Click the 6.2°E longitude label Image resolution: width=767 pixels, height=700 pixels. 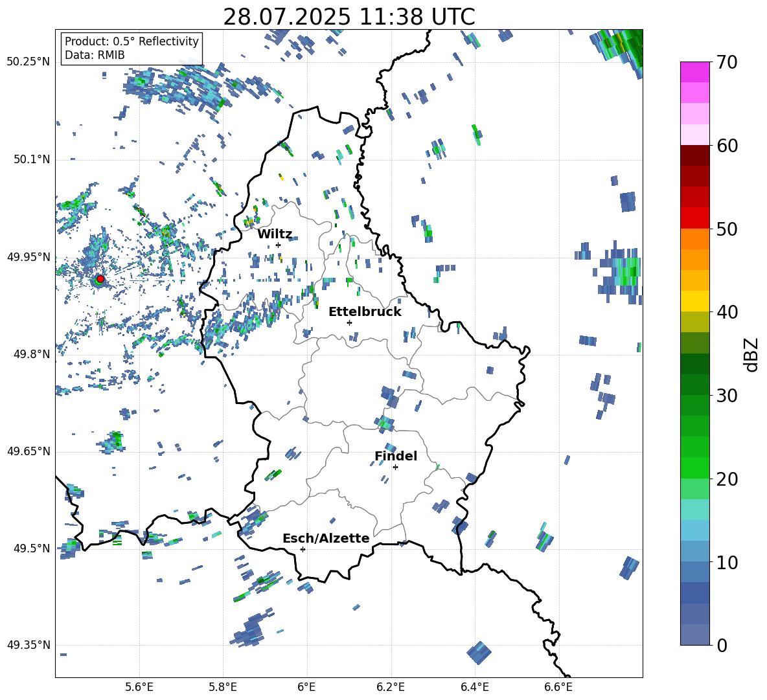[x=391, y=687]
